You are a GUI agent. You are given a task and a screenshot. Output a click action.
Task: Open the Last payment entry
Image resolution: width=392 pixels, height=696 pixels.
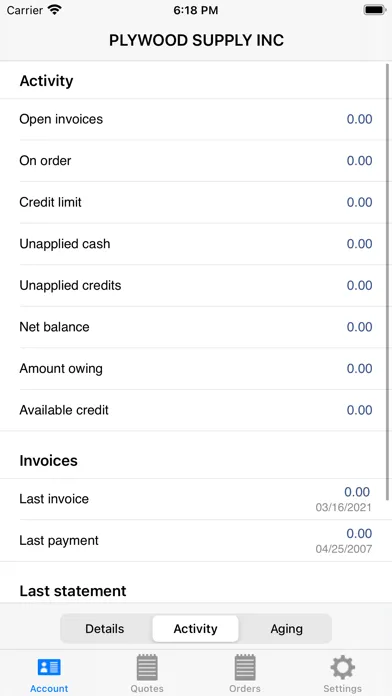196,541
